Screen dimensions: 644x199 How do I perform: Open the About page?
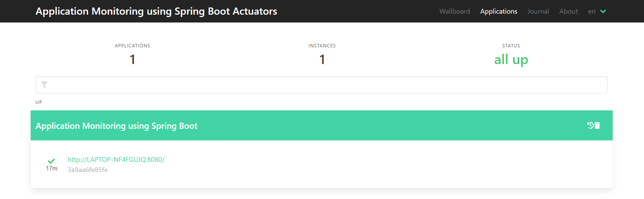pyautogui.click(x=568, y=11)
